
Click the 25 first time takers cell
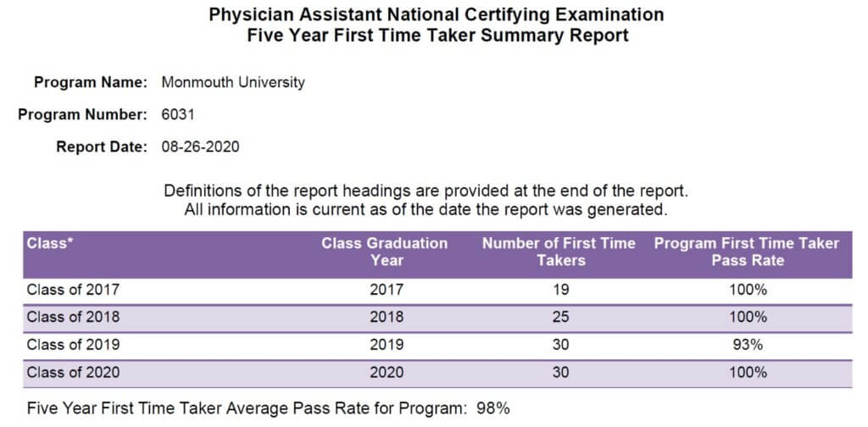tap(560, 317)
